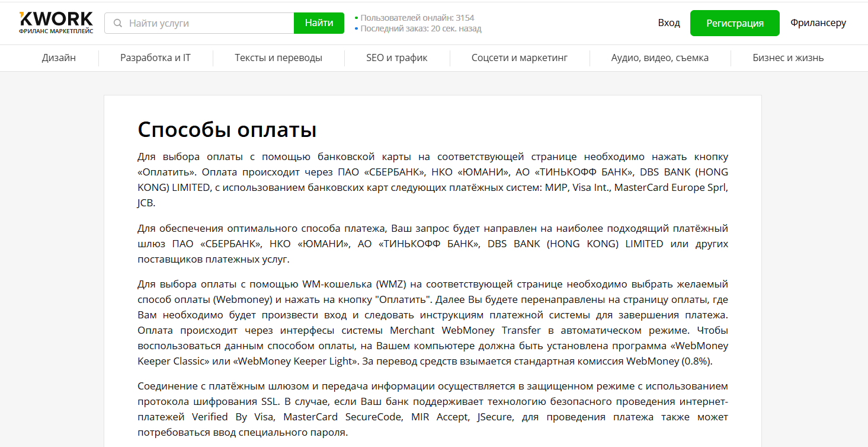Click the paragraph starting "Соединение с платёжным шлюзом"
Screen dimensions: 868x447
(x=433, y=409)
